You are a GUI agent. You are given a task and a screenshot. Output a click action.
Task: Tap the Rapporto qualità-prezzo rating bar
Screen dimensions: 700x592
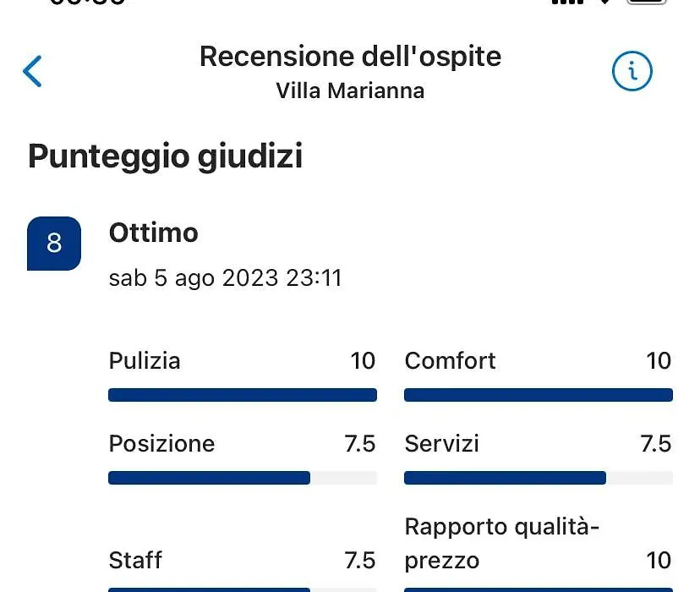pyautogui.click(x=539, y=589)
